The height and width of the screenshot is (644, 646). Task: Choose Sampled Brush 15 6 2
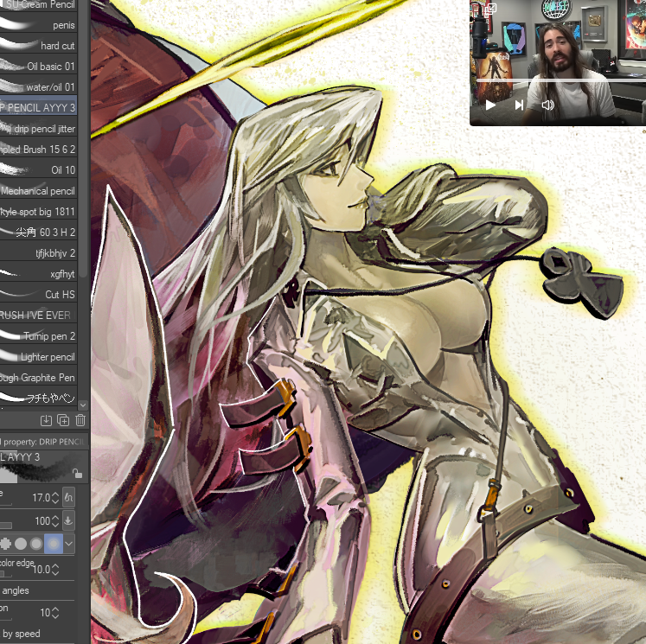tap(38, 149)
